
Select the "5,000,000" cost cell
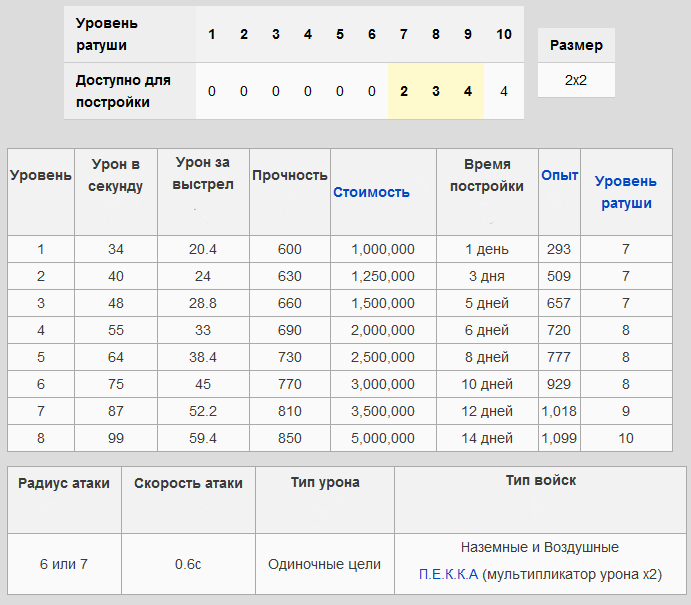pos(383,438)
